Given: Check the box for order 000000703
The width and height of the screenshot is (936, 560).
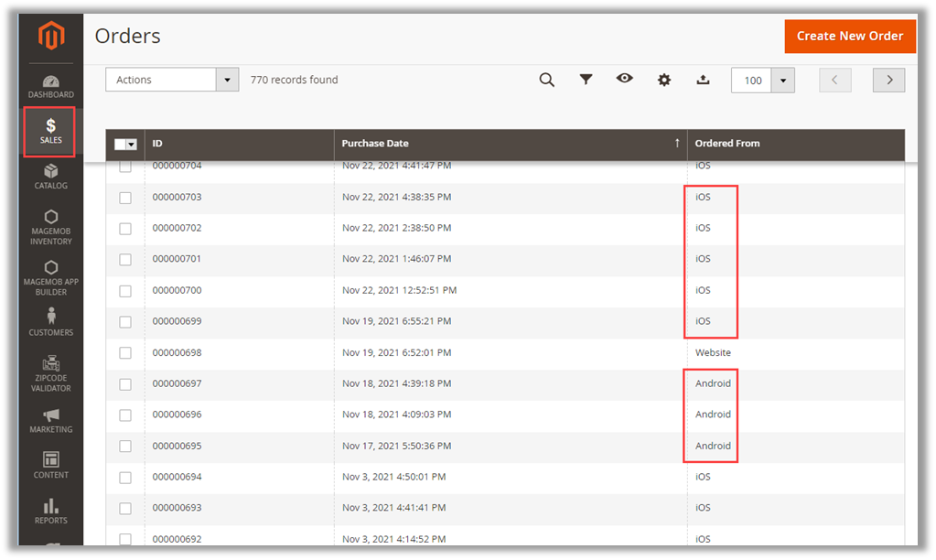Looking at the screenshot, I should [125, 198].
